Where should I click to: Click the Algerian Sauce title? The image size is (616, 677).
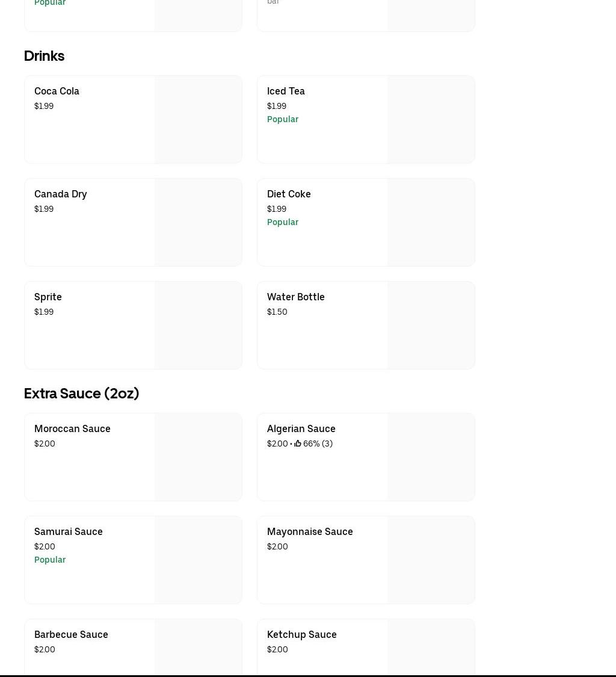click(x=301, y=429)
